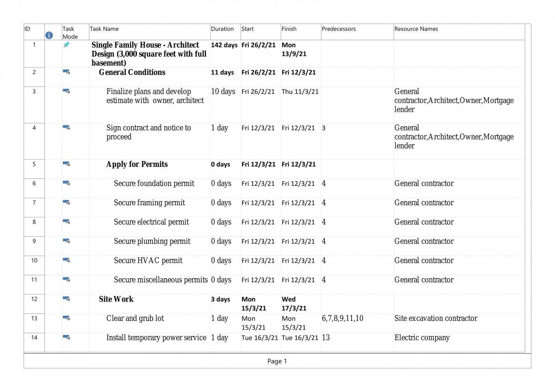Viewport: 555px width, 392px height.
Task: Click the Site Work summary task name
Action: click(116, 299)
